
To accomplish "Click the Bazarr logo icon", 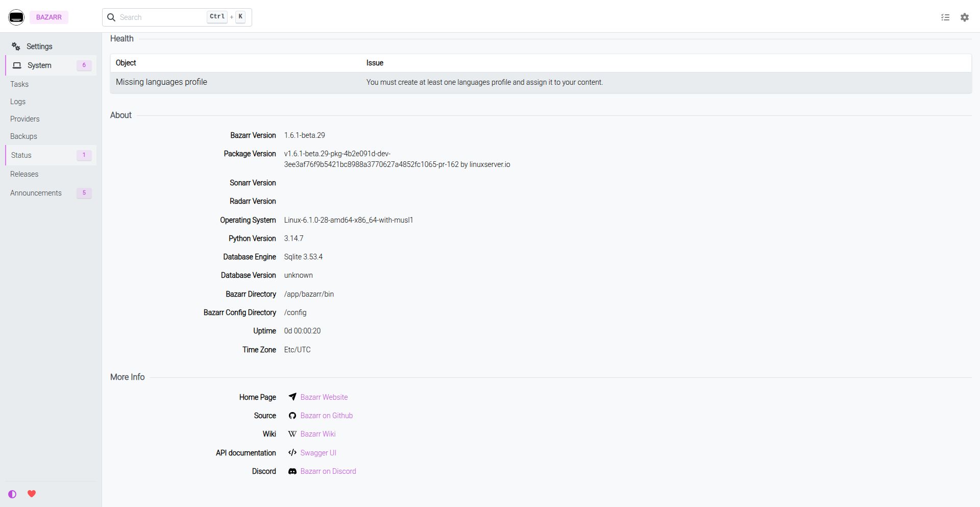I will coord(16,17).
